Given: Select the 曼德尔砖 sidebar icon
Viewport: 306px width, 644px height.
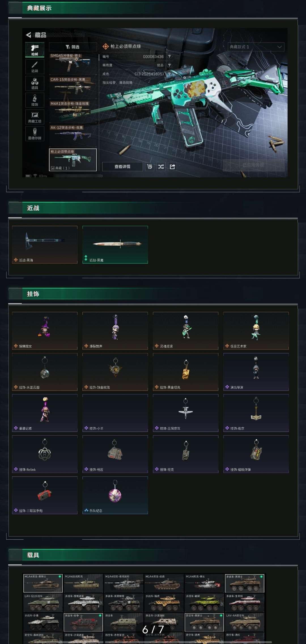Looking at the screenshot, I should [35, 134].
